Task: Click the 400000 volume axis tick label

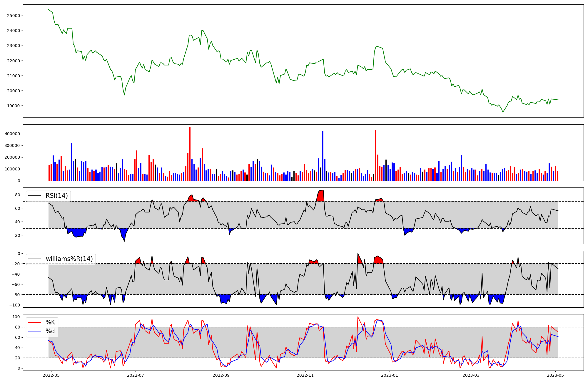Action: [12, 134]
